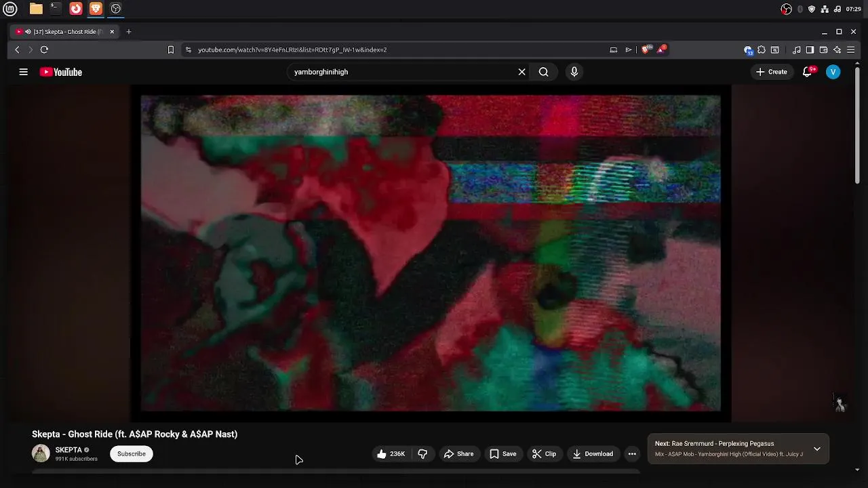Open YouTube notifications bell
The height and width of the screenshot is (488, 868).
pyautogui.click(x=807, y=72)
